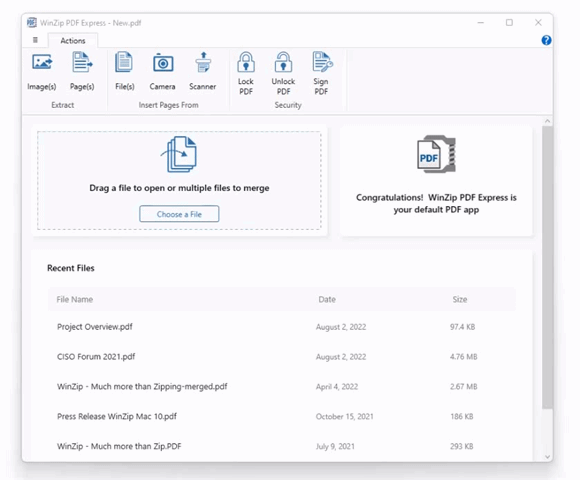
Task: Sort by Date column header
Action: coord(327,300)
